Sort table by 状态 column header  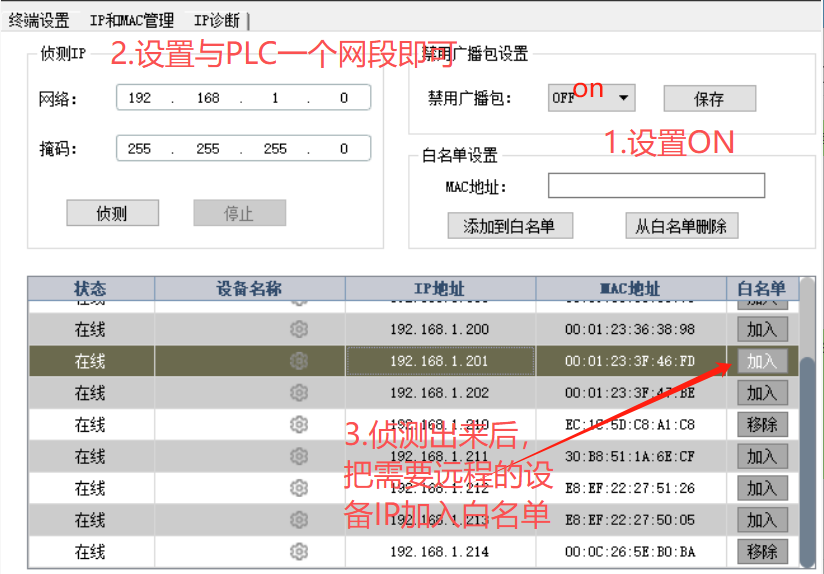(90, 289)
